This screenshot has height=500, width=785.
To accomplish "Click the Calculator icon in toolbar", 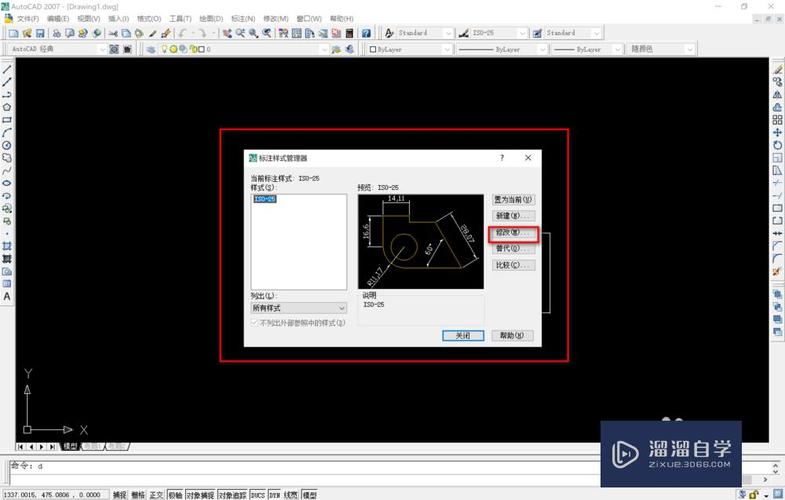I will pos(349,33).
